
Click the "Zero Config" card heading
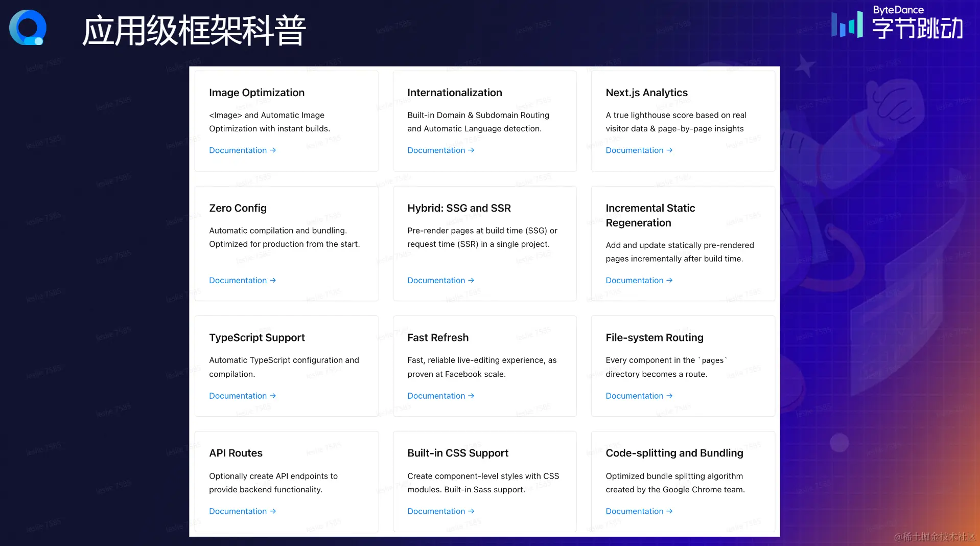pyautogui.click(x=238, y=208)
